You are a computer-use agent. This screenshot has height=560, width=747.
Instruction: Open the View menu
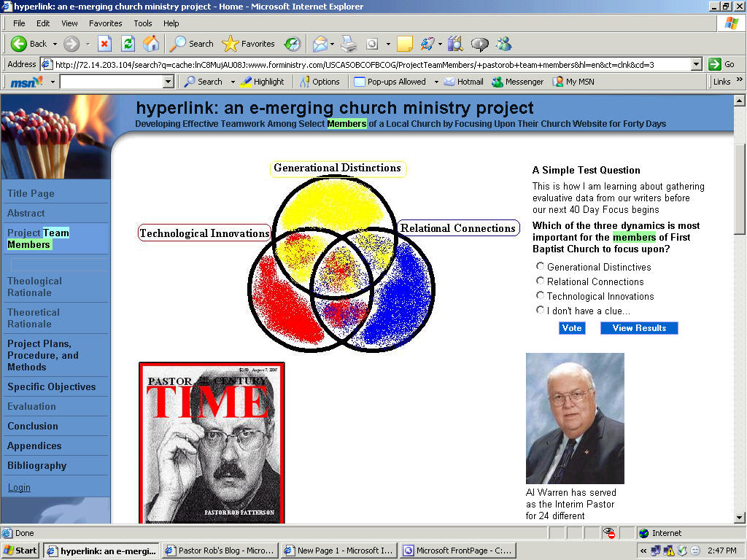tap(69, 23)
